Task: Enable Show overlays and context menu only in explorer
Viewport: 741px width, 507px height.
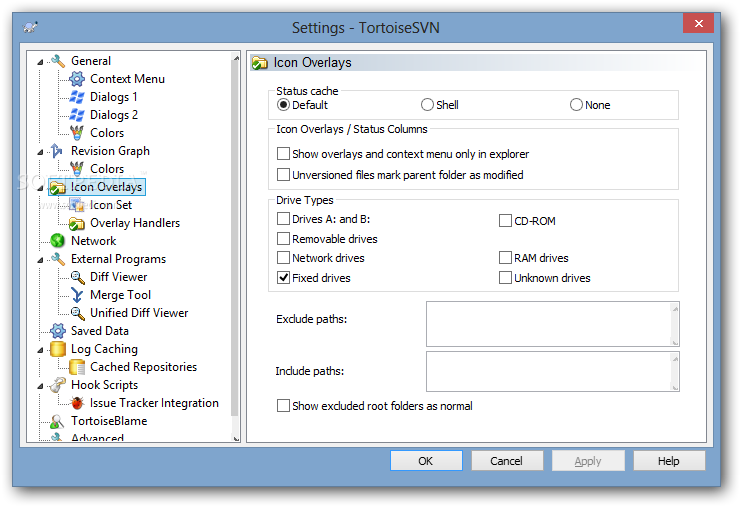Action: [283, 154]
